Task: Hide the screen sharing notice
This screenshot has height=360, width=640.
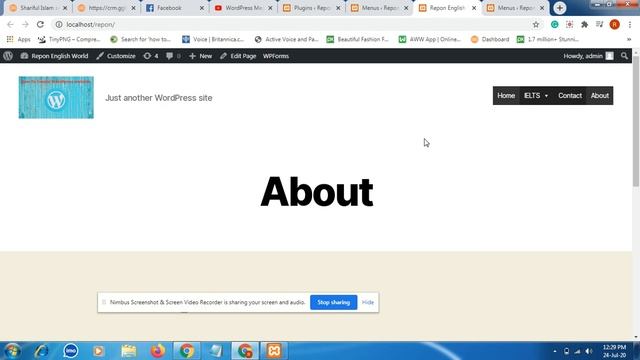Action: pyautogui.click(x=368, y=302)
